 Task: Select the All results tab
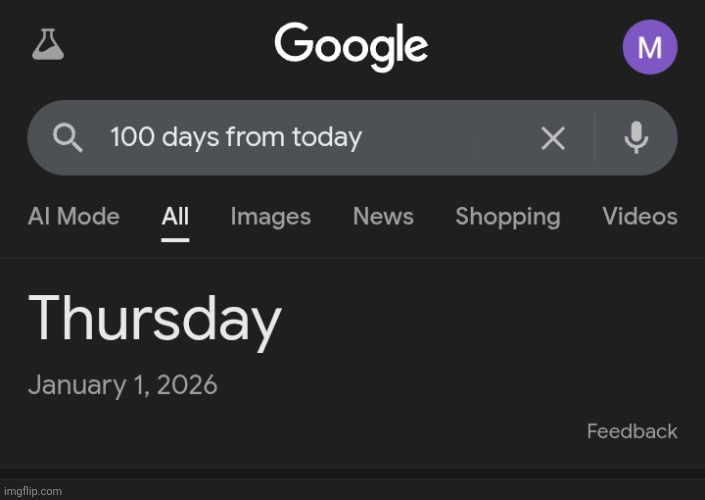pos(175,216)
